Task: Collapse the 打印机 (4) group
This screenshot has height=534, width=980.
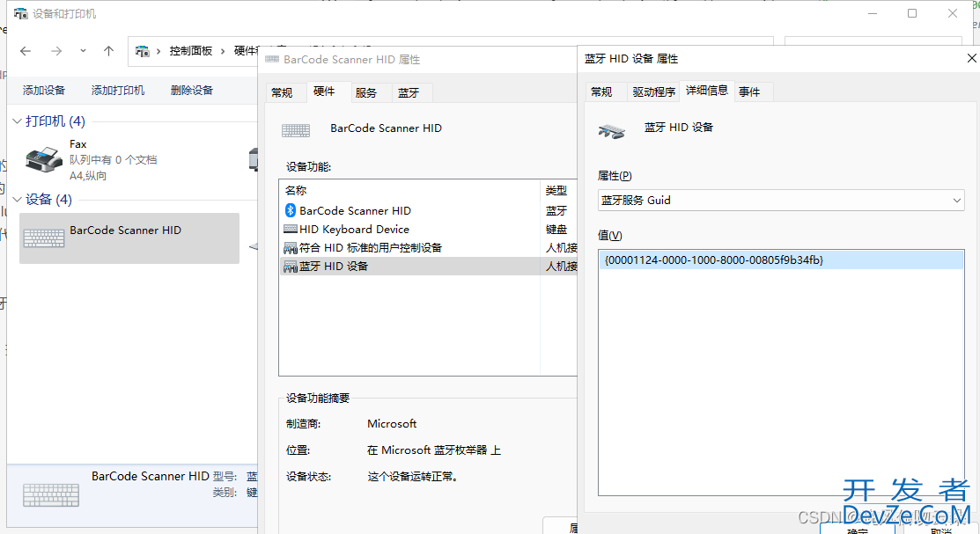Action: (x=17, y=121)
